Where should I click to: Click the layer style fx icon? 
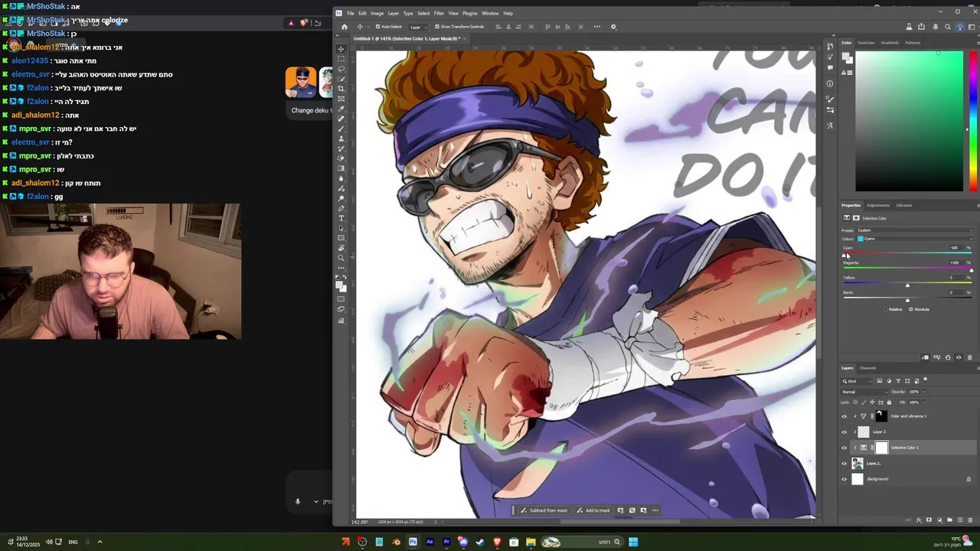919,520
